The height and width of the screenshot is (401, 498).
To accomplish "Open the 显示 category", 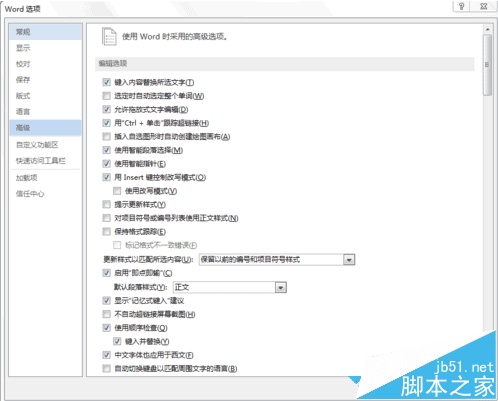I will 45,48.
